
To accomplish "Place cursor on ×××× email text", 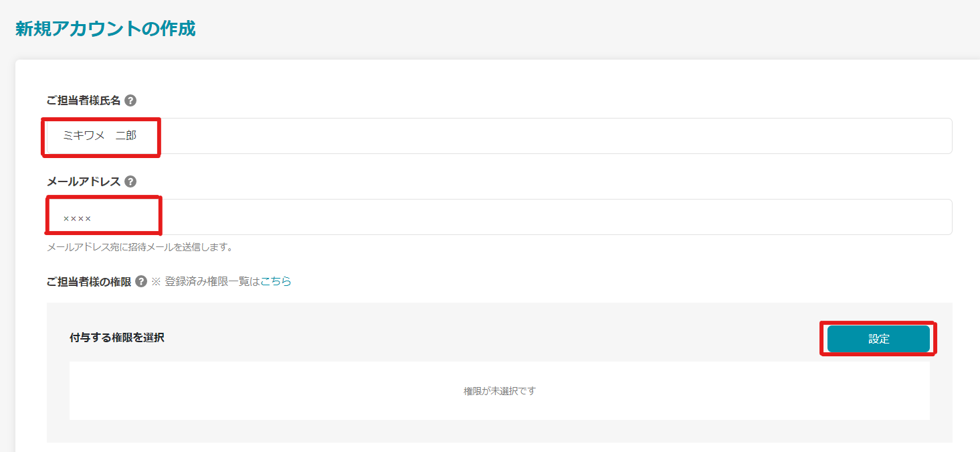I will [77, 218].
